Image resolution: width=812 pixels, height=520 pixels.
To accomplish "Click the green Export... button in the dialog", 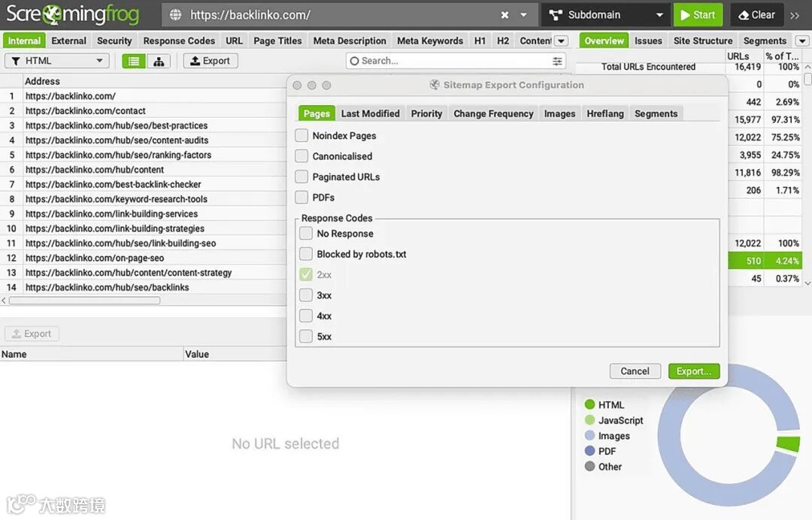I will [x=694, y=371].
